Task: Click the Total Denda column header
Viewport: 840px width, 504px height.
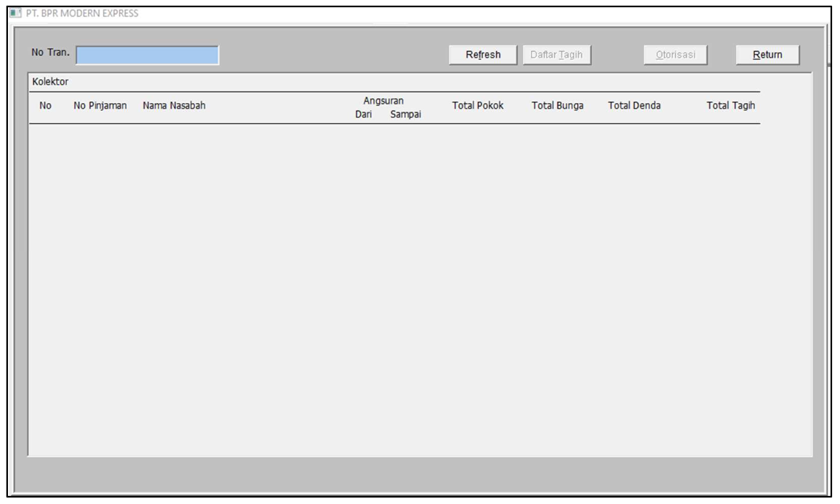Action: (x=634, y=107)
